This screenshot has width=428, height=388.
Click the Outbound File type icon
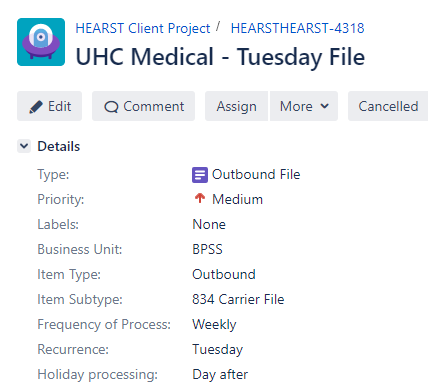pyautogui.click(x=200, y=175)
